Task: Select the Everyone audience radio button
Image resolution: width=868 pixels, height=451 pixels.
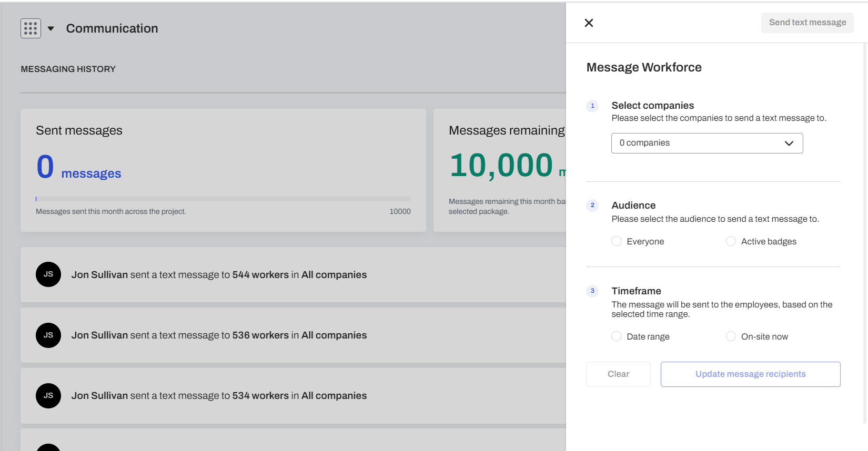Action: click(x=617, y=241)
